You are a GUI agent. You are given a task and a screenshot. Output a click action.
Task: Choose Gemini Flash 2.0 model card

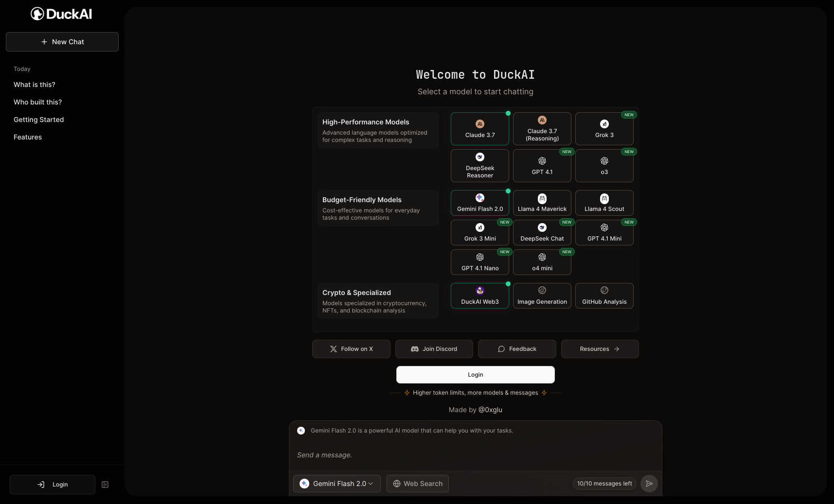point(480,203)
